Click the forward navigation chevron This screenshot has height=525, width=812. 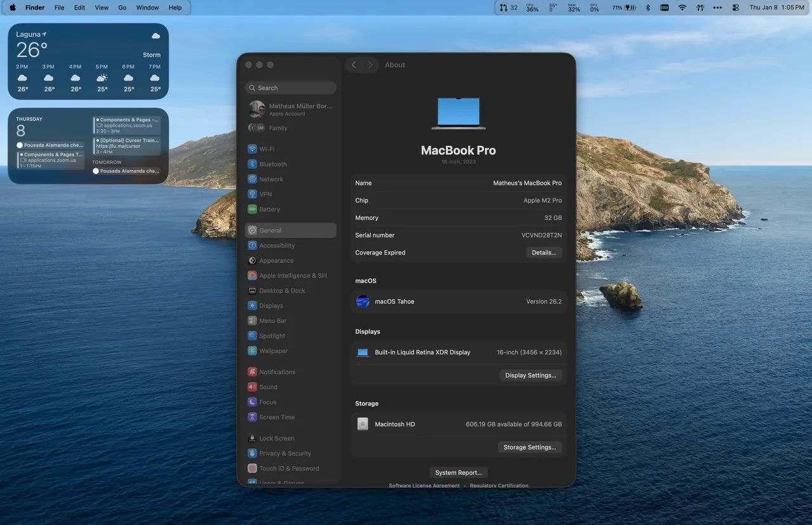[370, 65]
